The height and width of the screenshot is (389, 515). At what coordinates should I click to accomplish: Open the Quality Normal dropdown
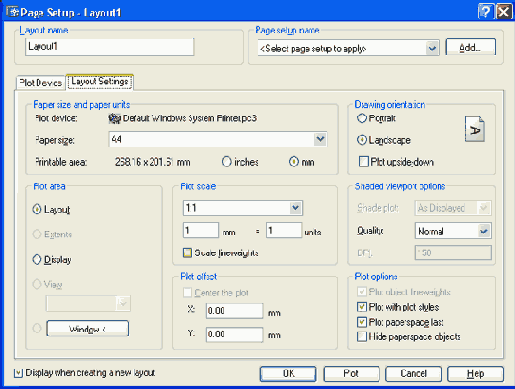484,231
